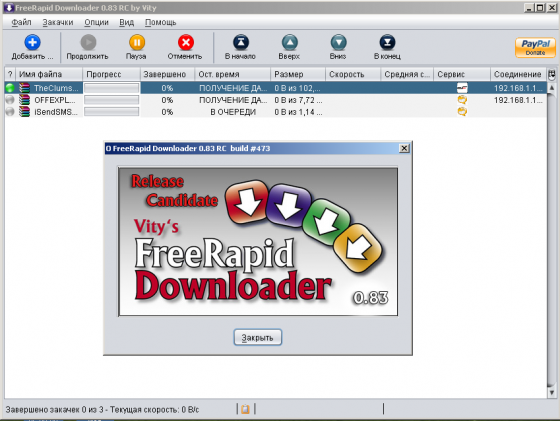Maximize the FreeRapid Downloader window
Viewport: 560px width, 421px height.
tap(540, 7)
